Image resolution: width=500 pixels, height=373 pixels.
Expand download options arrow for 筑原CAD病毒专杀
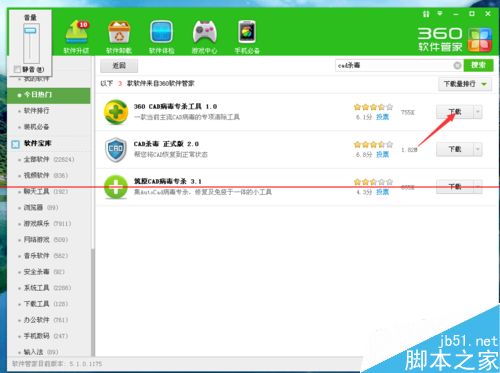click(478, 187)
